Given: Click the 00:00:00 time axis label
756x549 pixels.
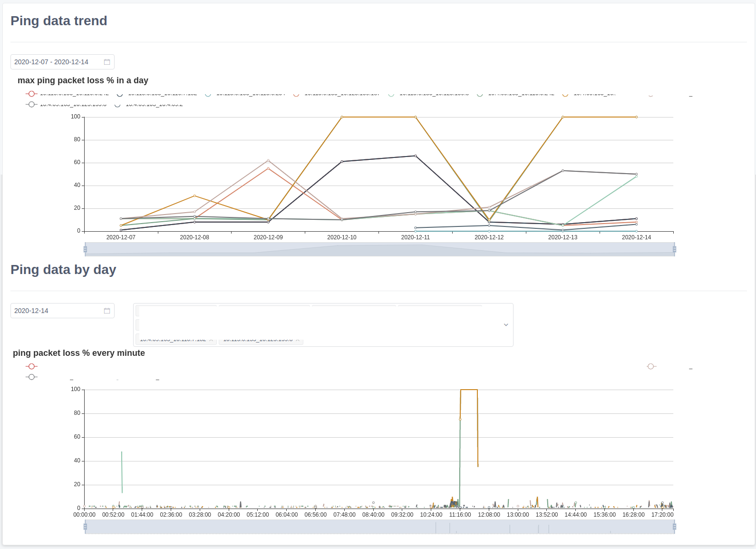Looking at the screenshot, I should pos(84,515).
